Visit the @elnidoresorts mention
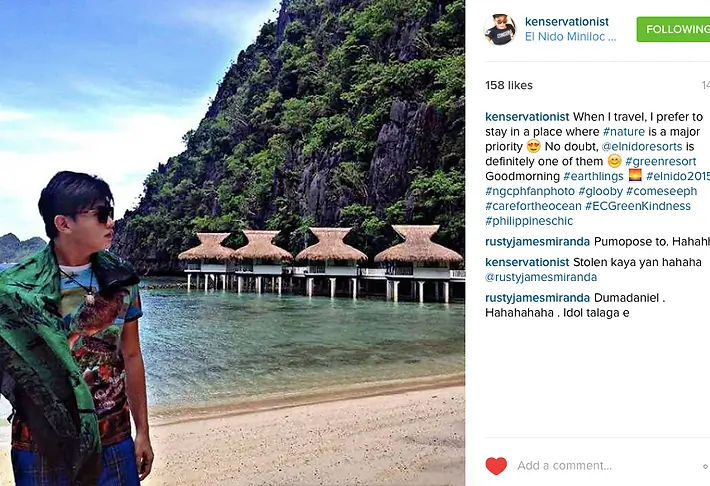Viewport: 710px width, 486px height. click(641, 147)
